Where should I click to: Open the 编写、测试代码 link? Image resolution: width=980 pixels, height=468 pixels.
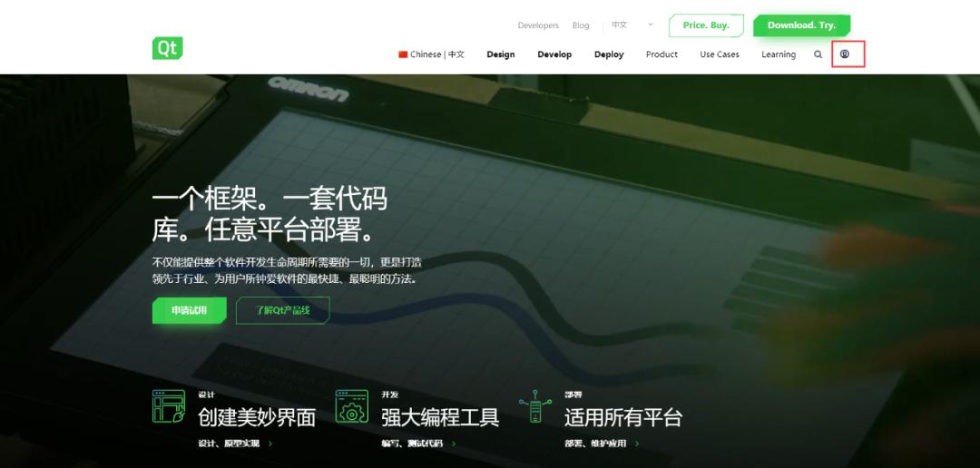412,444
